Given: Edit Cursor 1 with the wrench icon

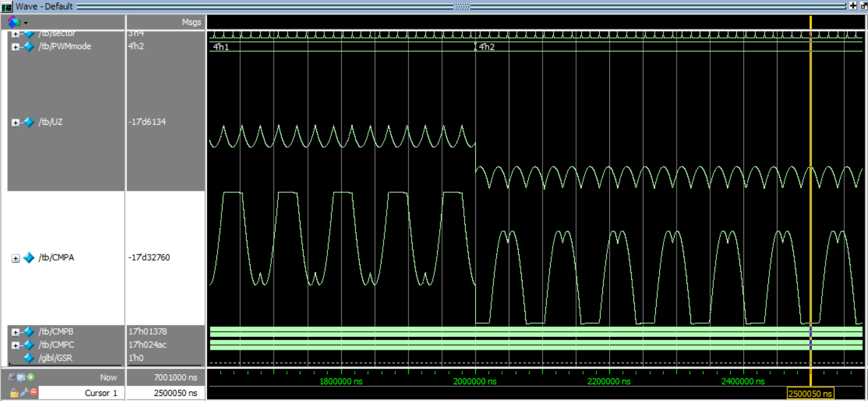Looking at the screenshot, I should click(x=24, y=392).
